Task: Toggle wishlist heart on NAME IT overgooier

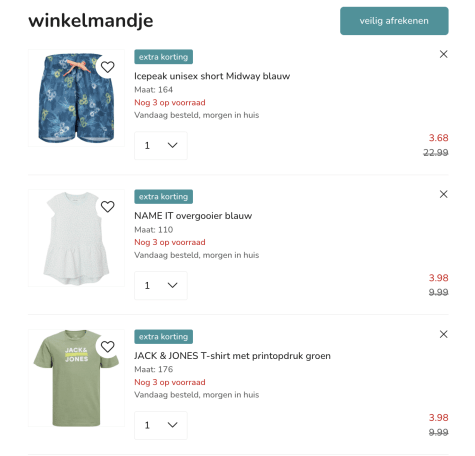Action: coord(107,207)
